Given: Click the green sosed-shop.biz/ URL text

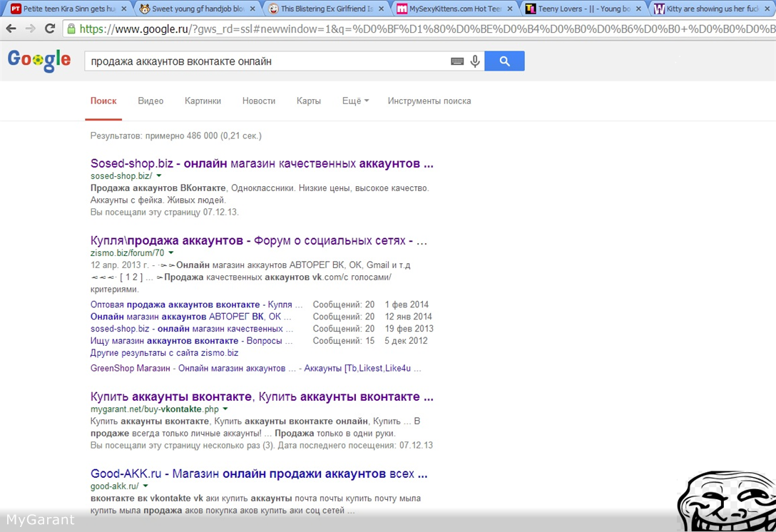Looking at the screenshot, I should (x=121, y=175).
